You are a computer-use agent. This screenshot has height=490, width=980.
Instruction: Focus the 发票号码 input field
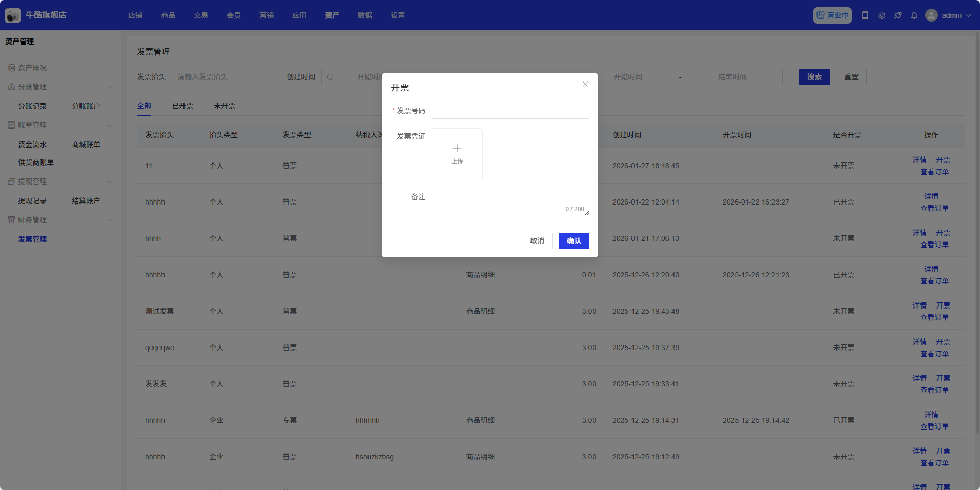510,111
